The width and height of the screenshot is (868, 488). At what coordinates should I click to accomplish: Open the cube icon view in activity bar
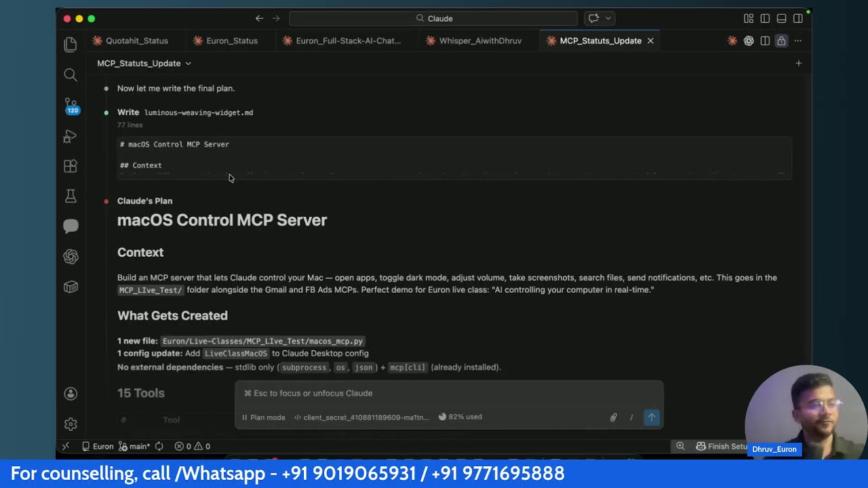[71, 287]
